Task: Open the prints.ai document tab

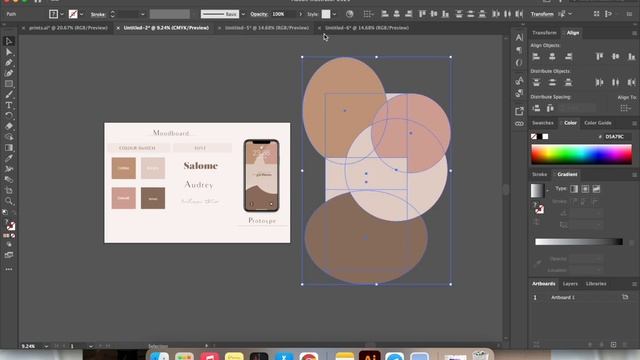Action: (68, 28)
